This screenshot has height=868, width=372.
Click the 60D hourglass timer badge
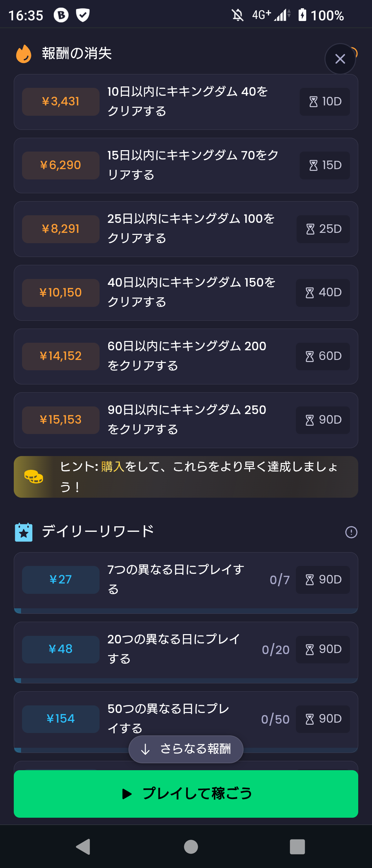click(323, 356)
